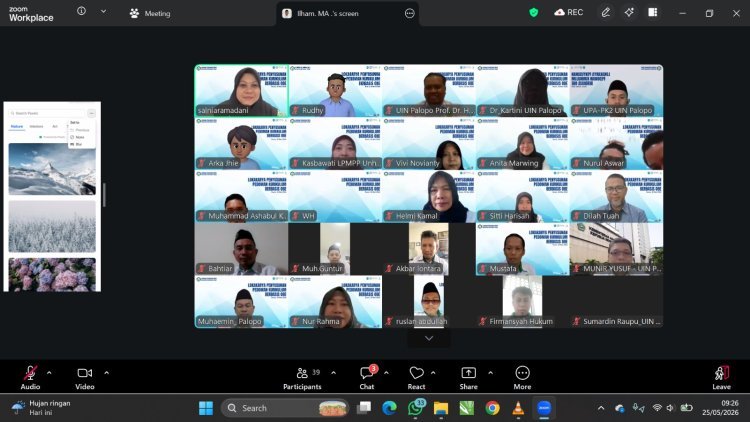Open Task View in the taskbar
Image resolution: width=750 pixels, height=422 pixels.
point(364,408)
